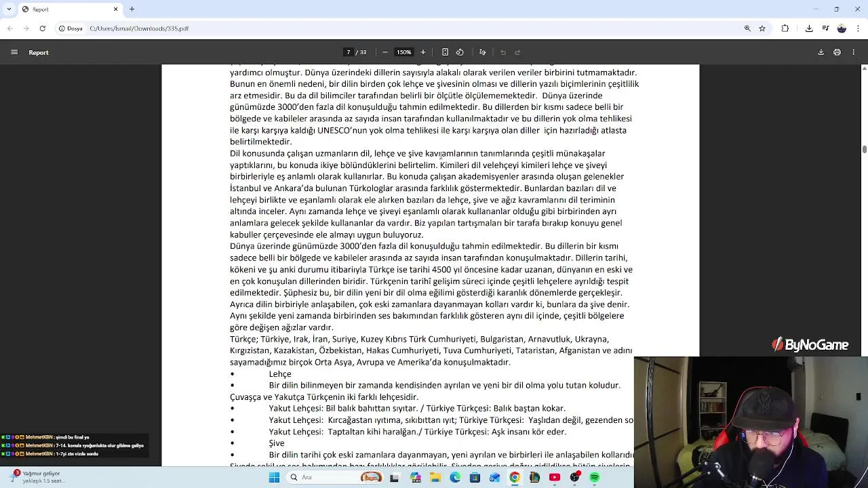Click the page number input field
This screenshot has height=488, width=868.
[x=349, y=52]
